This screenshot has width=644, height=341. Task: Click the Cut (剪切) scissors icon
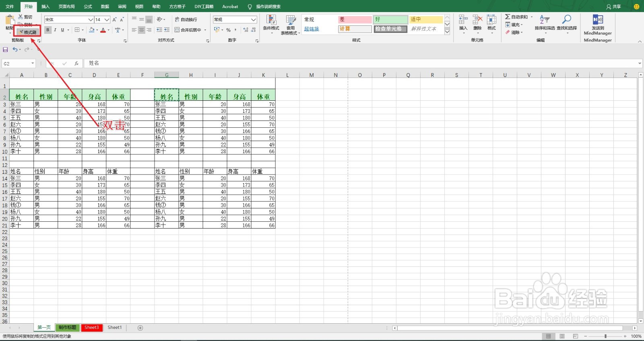(21, 17)
